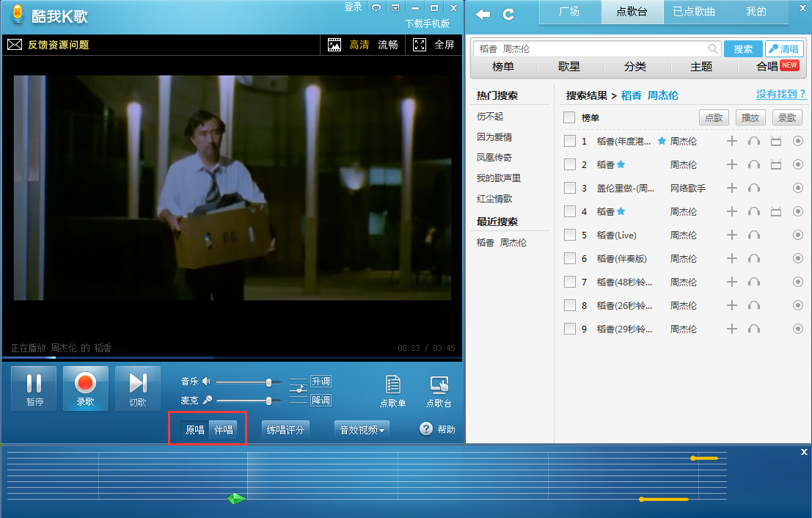Click the 清唱 button

[784, 48]
